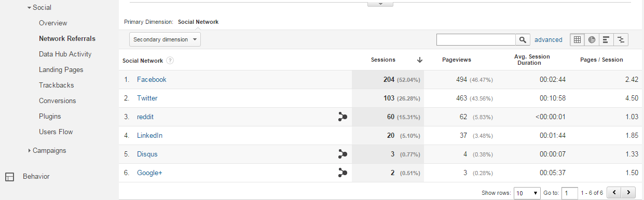Select the comparison view icon
The width and height of the screenshot is (644, 200).
coord(621,40)
